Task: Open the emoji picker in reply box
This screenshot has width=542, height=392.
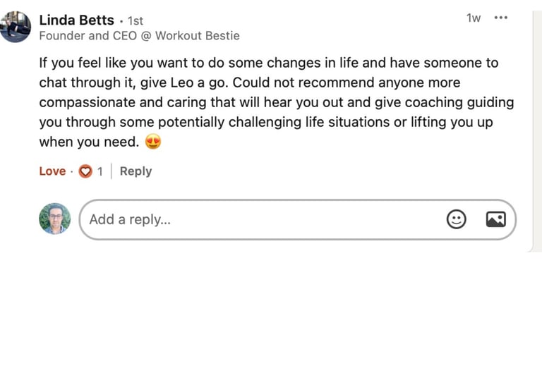Action: pos(457,219)
